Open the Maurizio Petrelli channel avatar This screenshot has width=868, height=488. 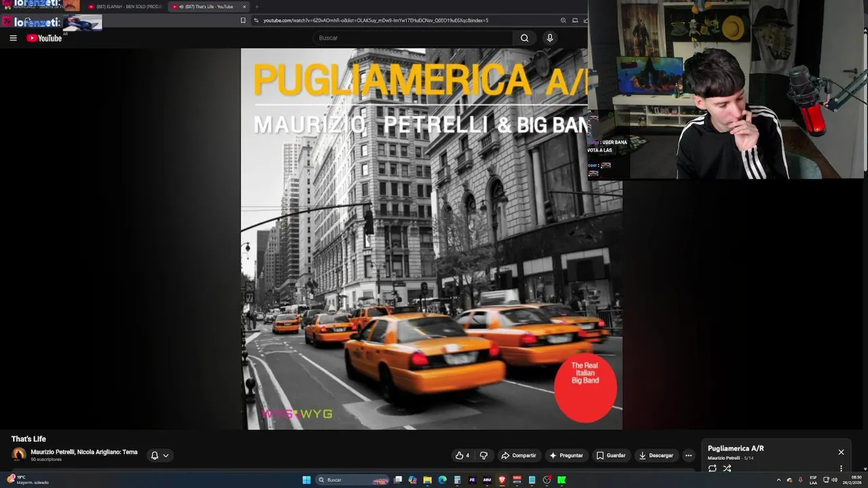pyautogui.click(x=19, y=455)
